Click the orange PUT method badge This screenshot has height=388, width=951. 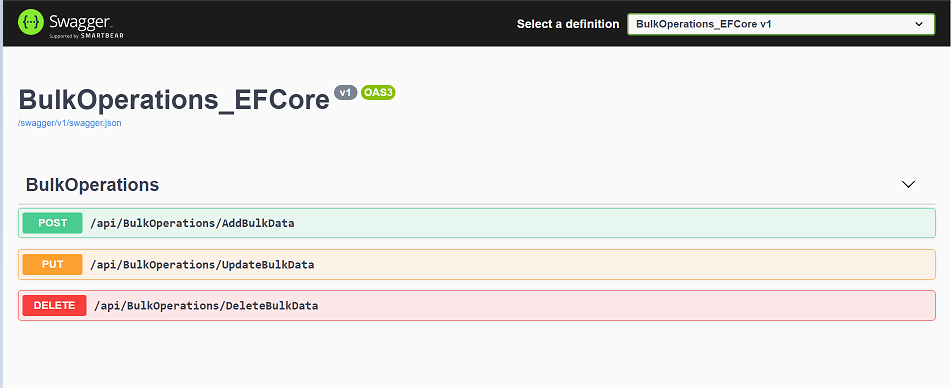click(x=52, y=264)
